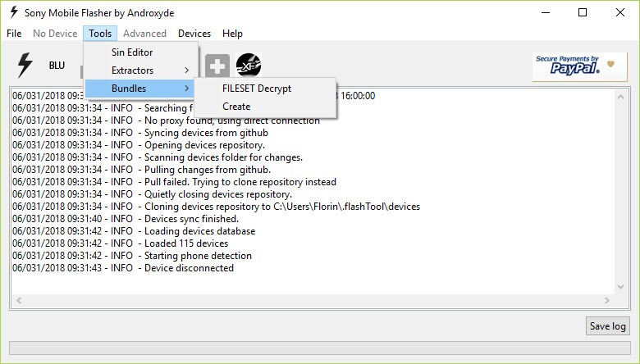
Task: Click the lightning bolt flash device icon
Action: [x=25, y=66]
